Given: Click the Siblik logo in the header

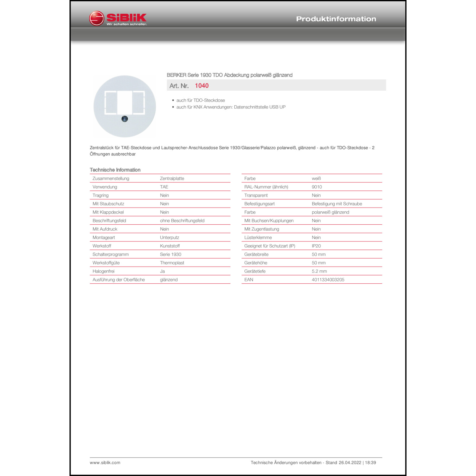Looking at the screenshot, I should coord(118,18).
